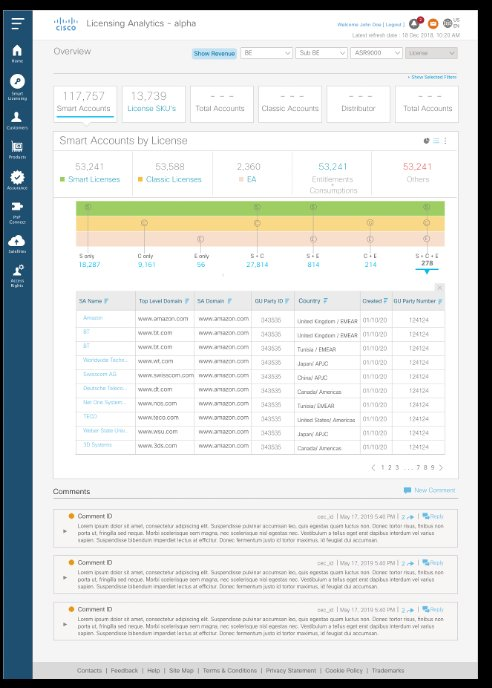The image size is (492, 688).
Task: Select the S + C 27,814 segment
Action: [x=257, y=260]
